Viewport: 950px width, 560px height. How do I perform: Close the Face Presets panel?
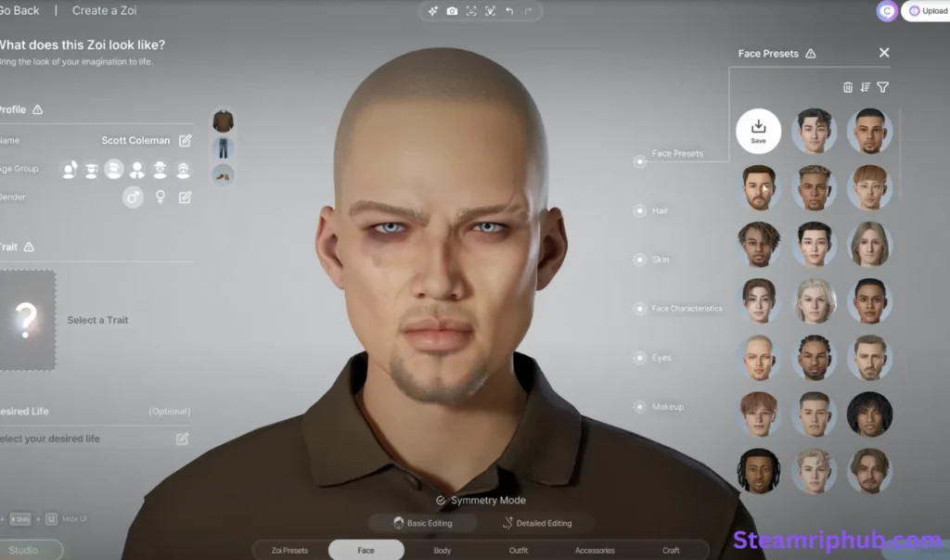pyautogui.click(x=884, y=53)
